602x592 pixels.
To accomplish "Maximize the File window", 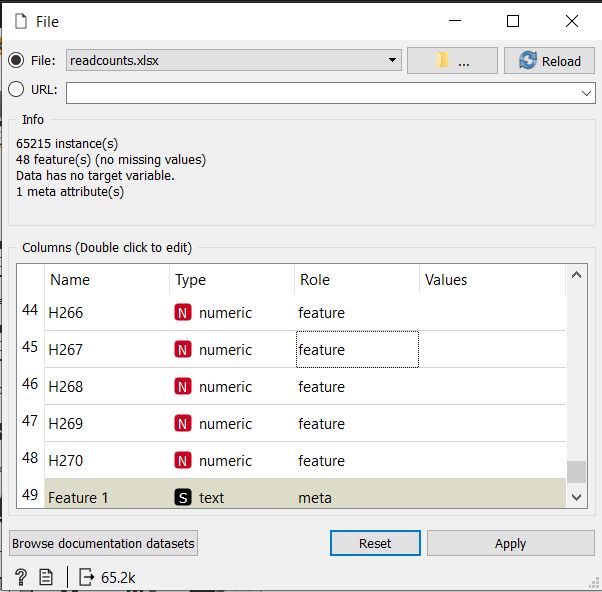I will coord(513,21).
